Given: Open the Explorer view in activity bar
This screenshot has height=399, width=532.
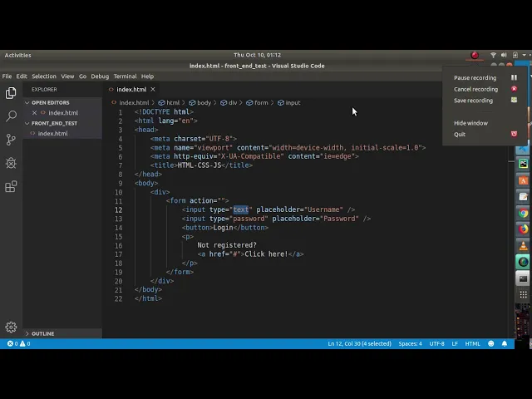Looking at the screenshot, I should 11,93.
